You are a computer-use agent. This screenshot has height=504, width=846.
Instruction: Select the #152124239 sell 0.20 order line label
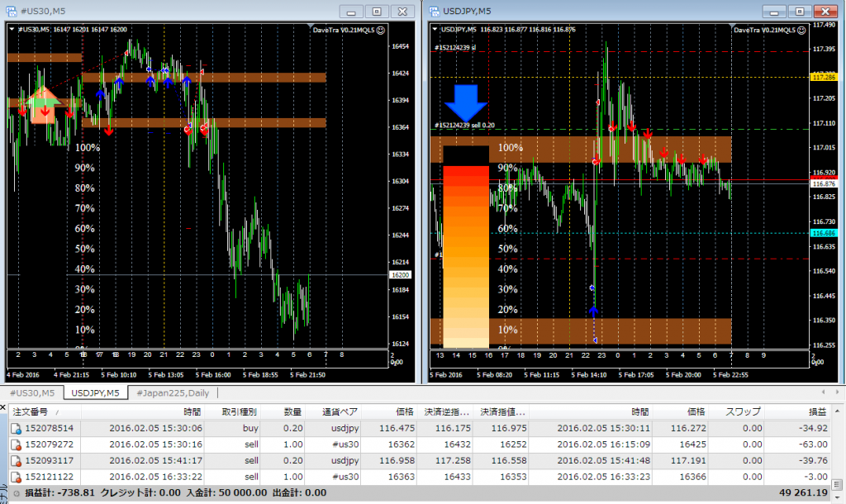point(464,126)
